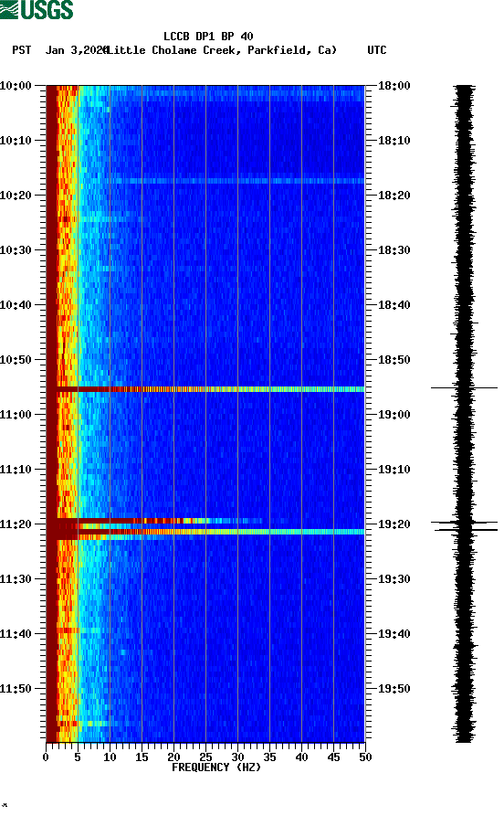Click the 19:00 UTC time label

click(x=394, y=415)
